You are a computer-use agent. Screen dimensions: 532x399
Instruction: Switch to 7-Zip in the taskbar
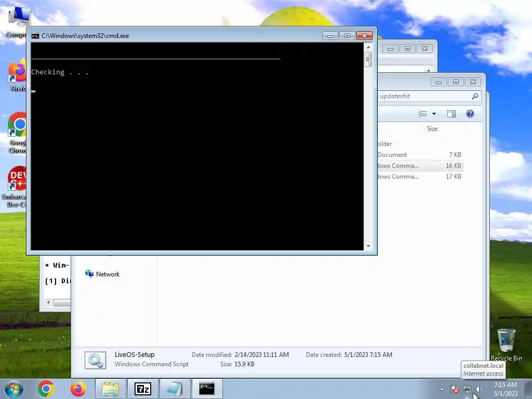(x=142, y=389)
